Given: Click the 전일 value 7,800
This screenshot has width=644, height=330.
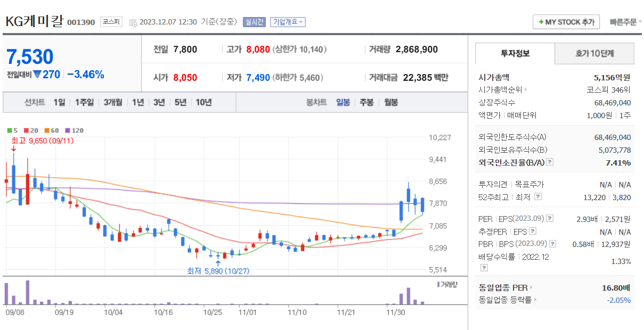Looking at the screenshot, I should click(x=185, y=49).
